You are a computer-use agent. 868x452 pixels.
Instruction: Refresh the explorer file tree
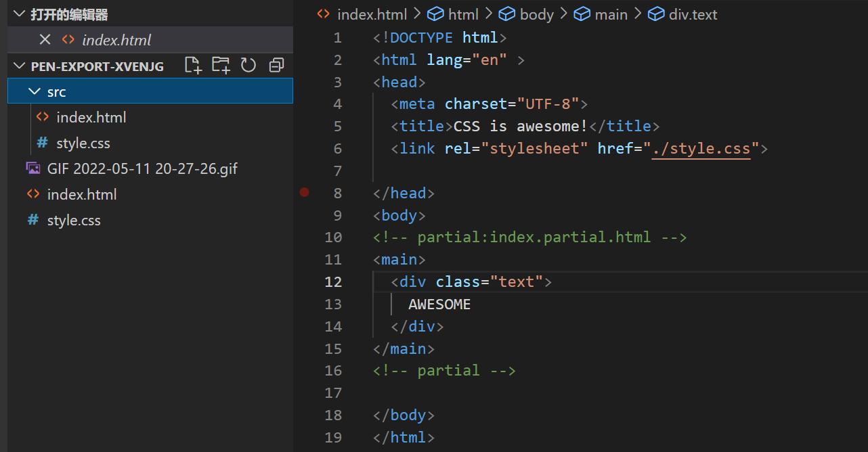248,66
